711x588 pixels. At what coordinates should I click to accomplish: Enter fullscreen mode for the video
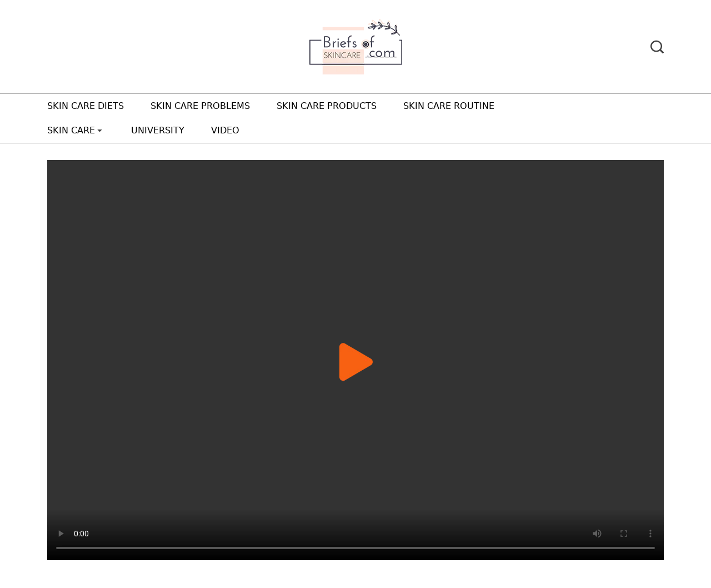[624, 534]
